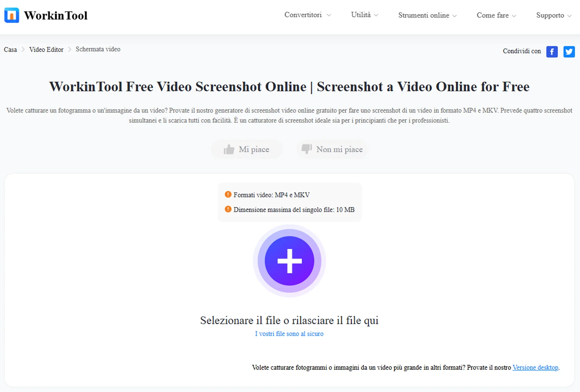
Task: Click 'Selezionare il file o rilasciare' drop area text
Action: 289,320
